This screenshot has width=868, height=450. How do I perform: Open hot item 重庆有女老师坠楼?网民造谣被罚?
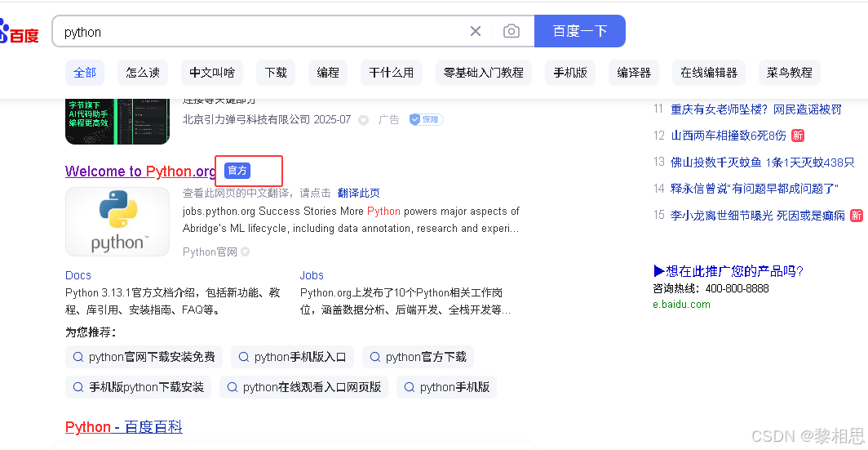[755, 109]
